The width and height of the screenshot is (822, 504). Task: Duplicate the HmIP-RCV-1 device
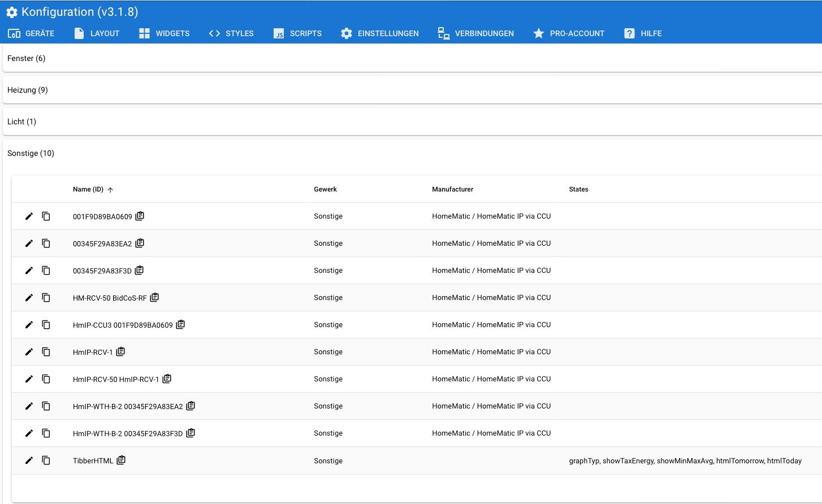tap(46, 352)
